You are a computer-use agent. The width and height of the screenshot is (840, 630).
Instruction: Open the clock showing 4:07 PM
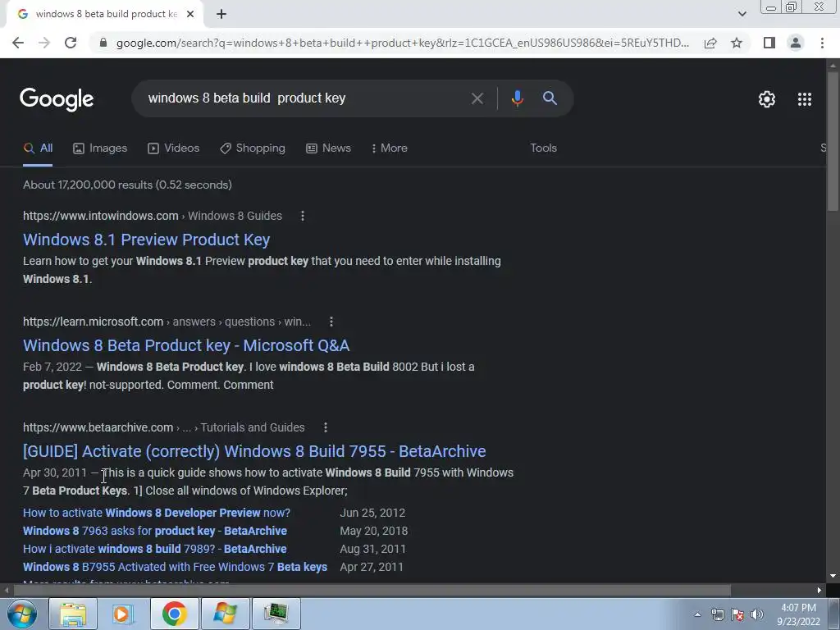[x=798, y=614]
